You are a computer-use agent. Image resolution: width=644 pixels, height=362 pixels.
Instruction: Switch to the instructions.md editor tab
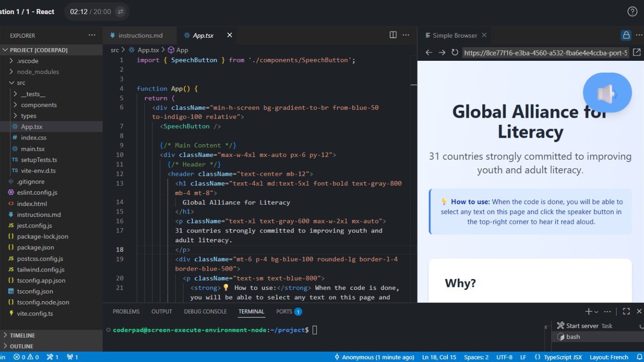pos(140,35)
